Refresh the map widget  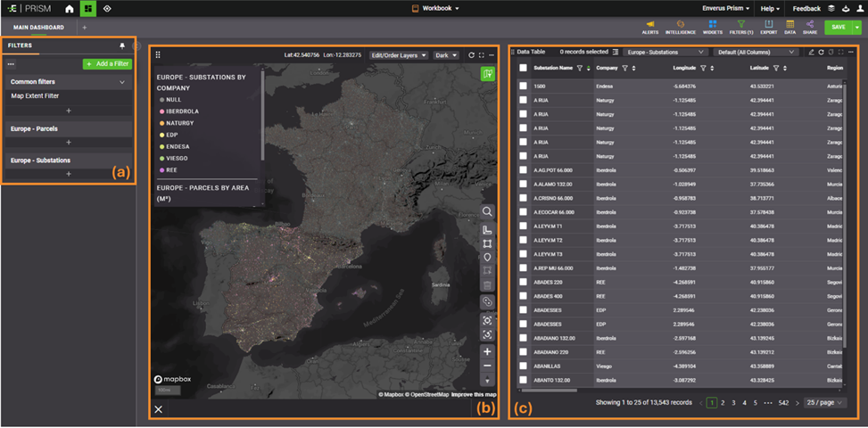tap(471, 55)
